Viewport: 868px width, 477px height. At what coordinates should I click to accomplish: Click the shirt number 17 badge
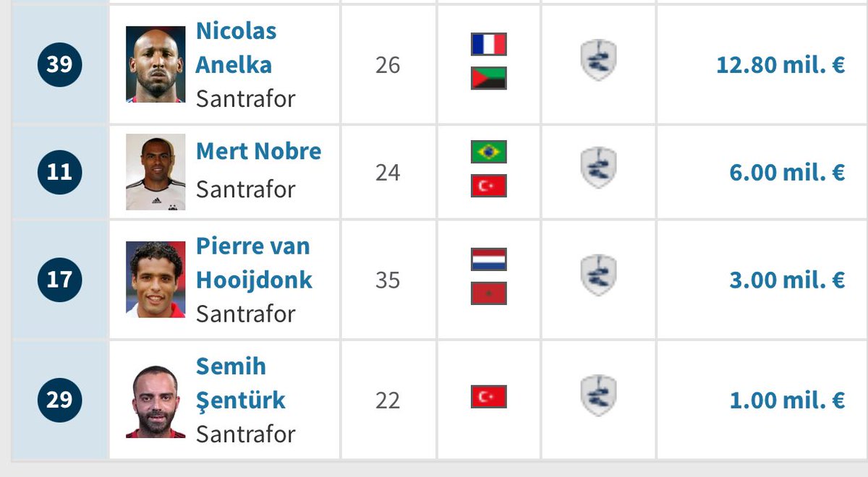tap(59, 280)
